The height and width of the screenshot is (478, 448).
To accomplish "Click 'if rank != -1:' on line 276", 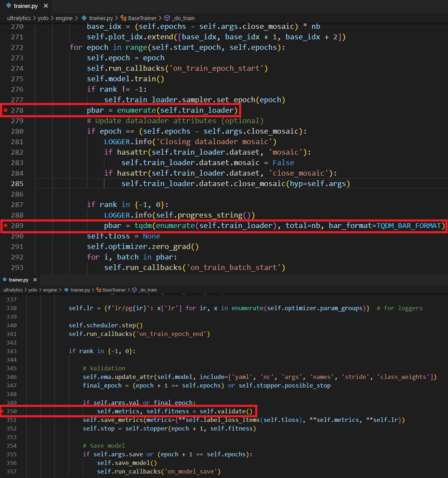I will pos(117,89).
